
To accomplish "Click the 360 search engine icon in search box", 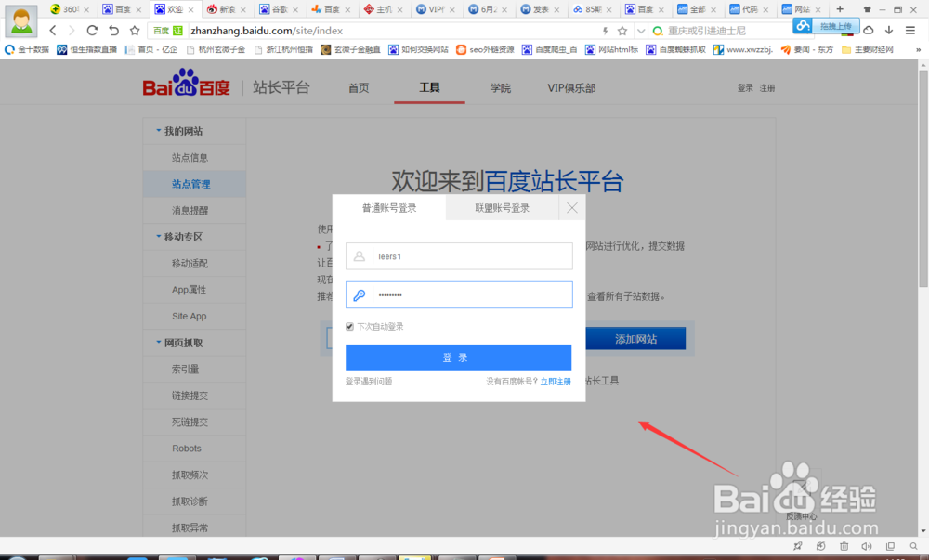I will [x=658, y=31].
